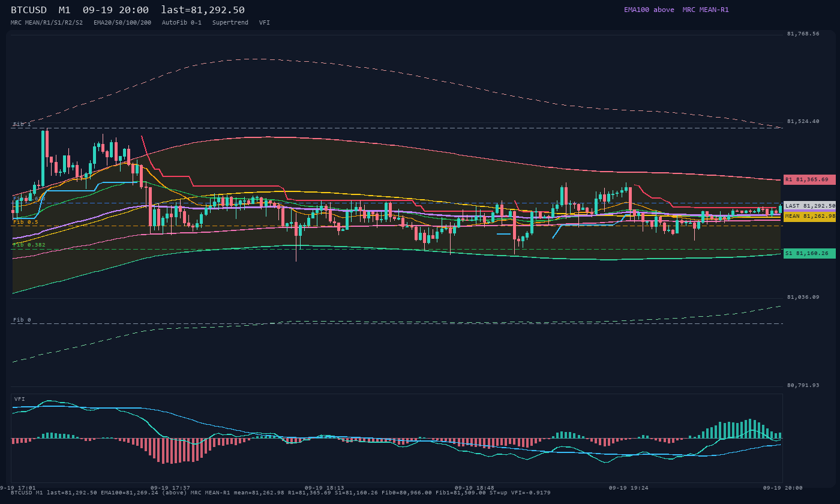Select the green S1 81,160.26 price tag
The image size is (840, 504).
click(x=809, y=253)
